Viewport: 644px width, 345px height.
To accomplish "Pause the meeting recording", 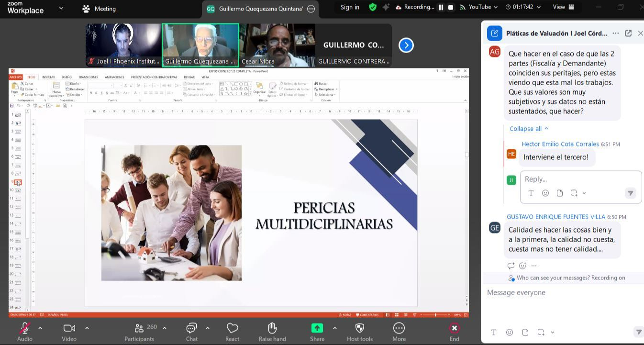I will (x=441, y=7).
